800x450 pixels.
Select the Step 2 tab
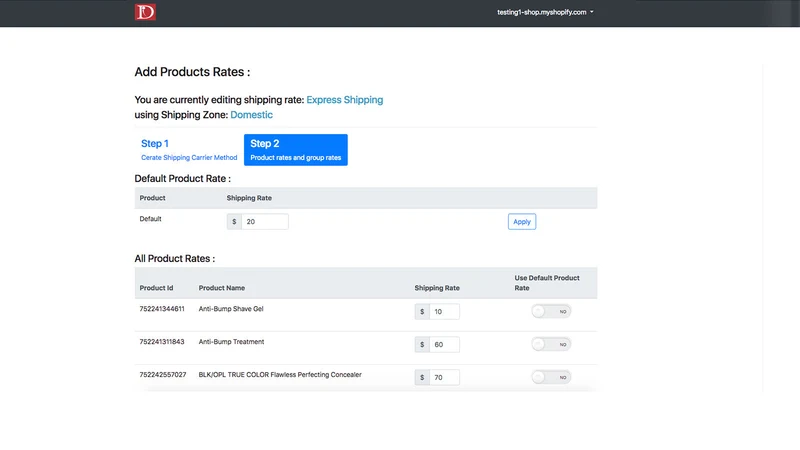295,150
